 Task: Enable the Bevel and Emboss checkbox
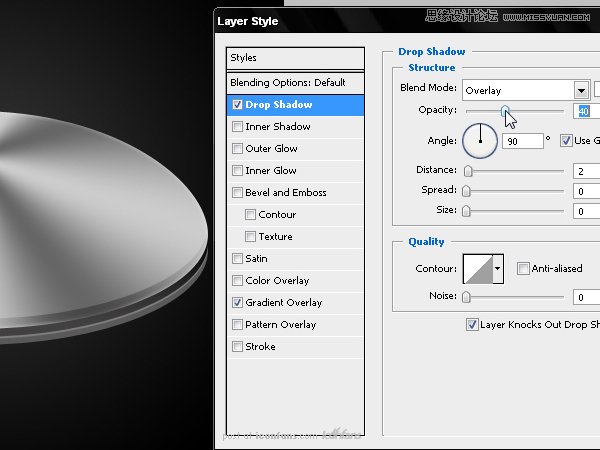pyautogui.click(x=237, y=192)
